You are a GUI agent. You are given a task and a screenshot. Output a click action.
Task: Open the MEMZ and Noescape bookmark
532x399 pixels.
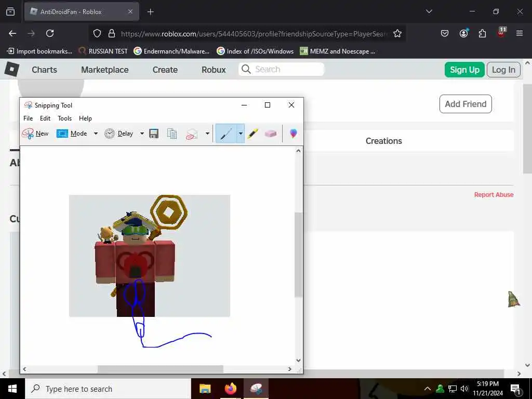pos(338,51)
